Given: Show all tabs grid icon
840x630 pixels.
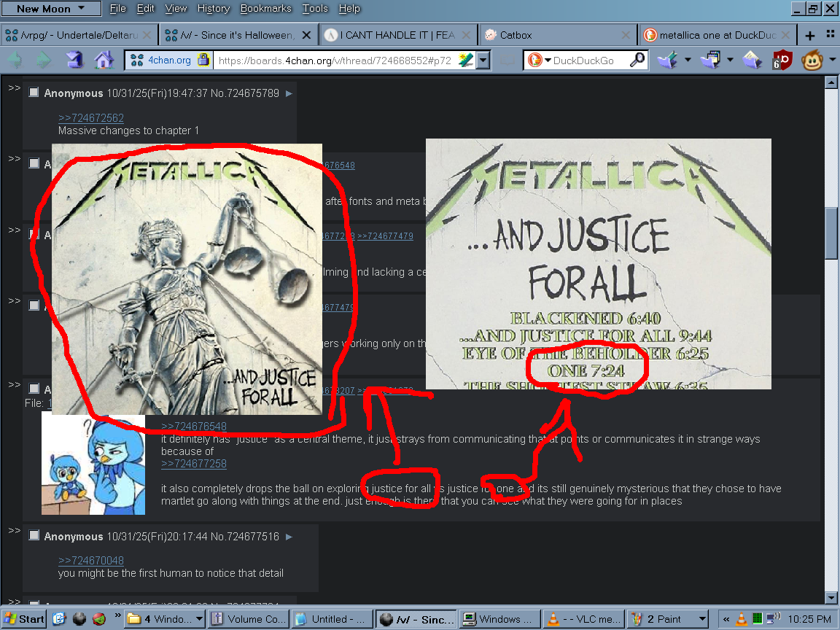Looking at the screenshot, I should [831, 34].
